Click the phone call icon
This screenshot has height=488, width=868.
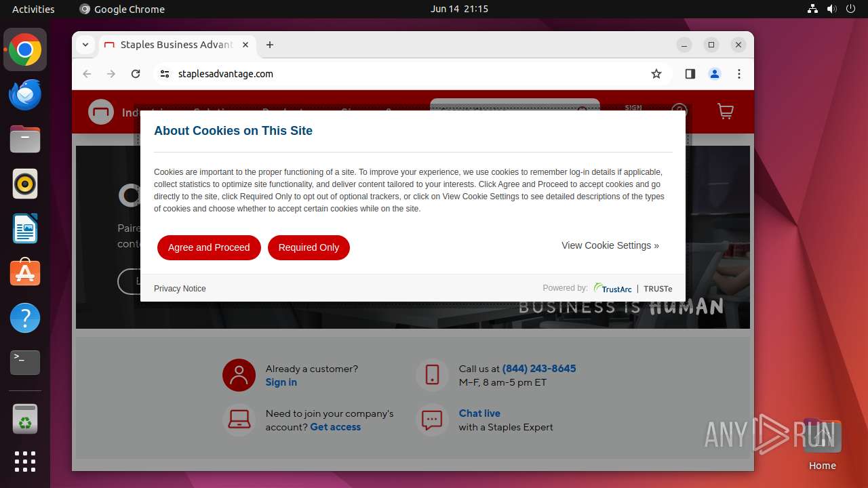coord(432,375)
